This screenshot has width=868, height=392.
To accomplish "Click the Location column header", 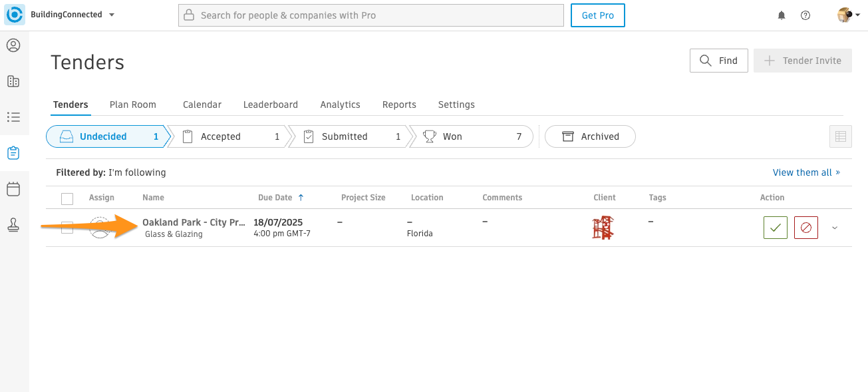I will pos(427,198).
